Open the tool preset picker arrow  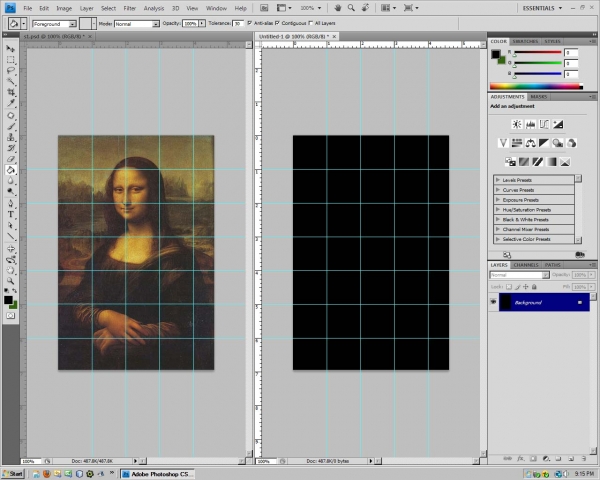click(x=24, y=24)
